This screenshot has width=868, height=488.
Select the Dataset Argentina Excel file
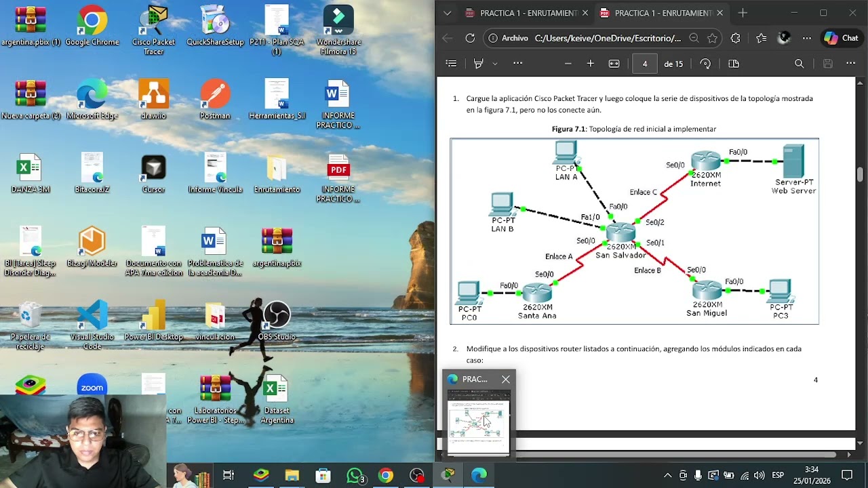[x=277, y=399]
